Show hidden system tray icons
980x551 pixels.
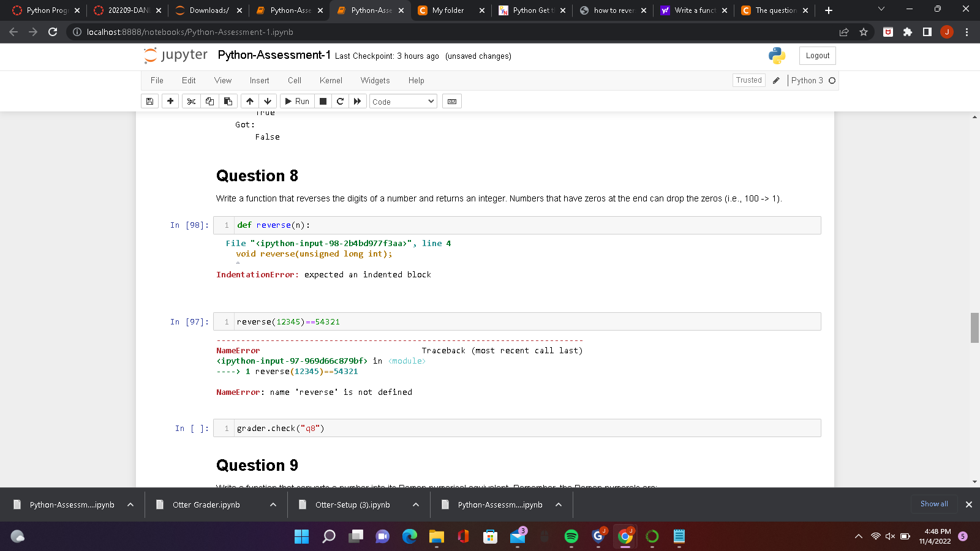(x=859, y=536)
